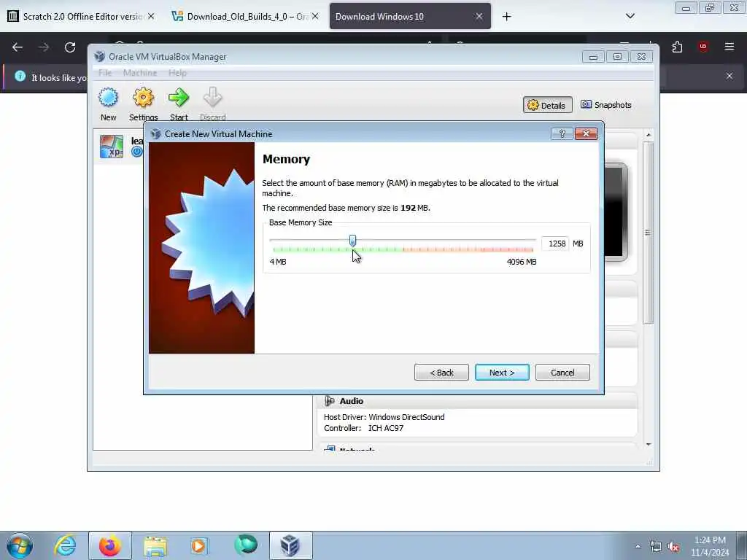Reload the browser page
Viewport: 747px width, 560px height.
(70, 47)
